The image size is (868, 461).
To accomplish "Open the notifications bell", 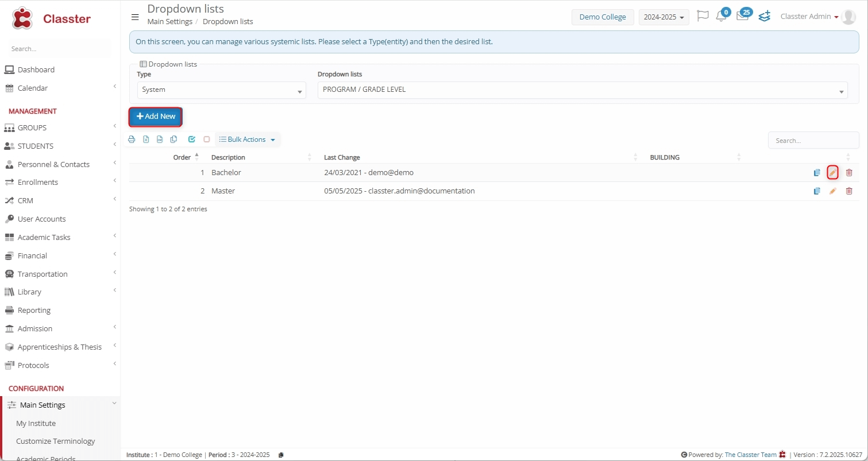I will 721,17.
